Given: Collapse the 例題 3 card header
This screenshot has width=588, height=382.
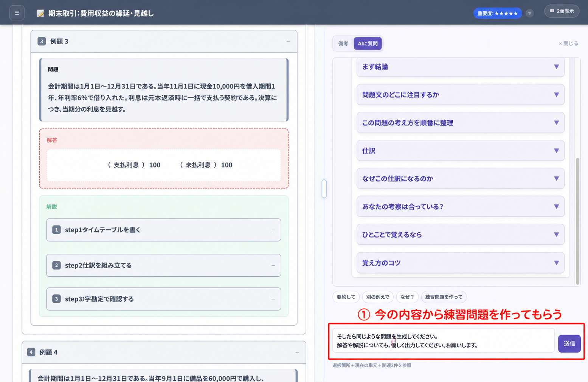Looking at the screenshot, I should [x=164, y=41].
